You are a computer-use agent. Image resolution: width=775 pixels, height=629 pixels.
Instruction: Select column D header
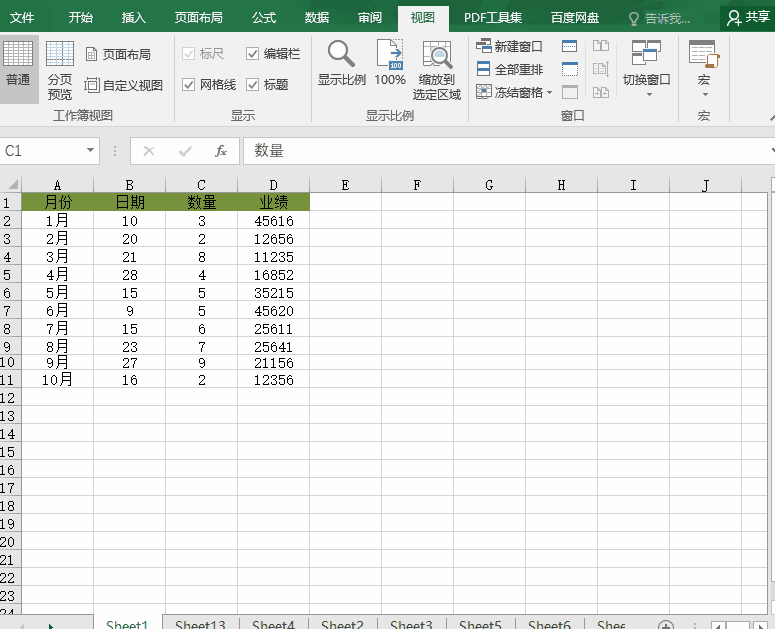[273, 185]
